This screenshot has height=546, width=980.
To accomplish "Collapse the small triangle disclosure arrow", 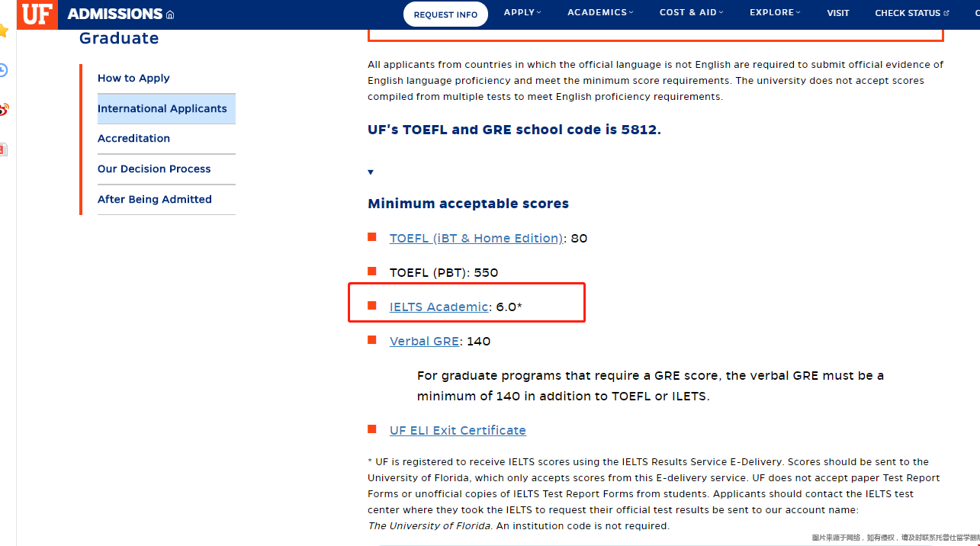I will tap(371, 172).
